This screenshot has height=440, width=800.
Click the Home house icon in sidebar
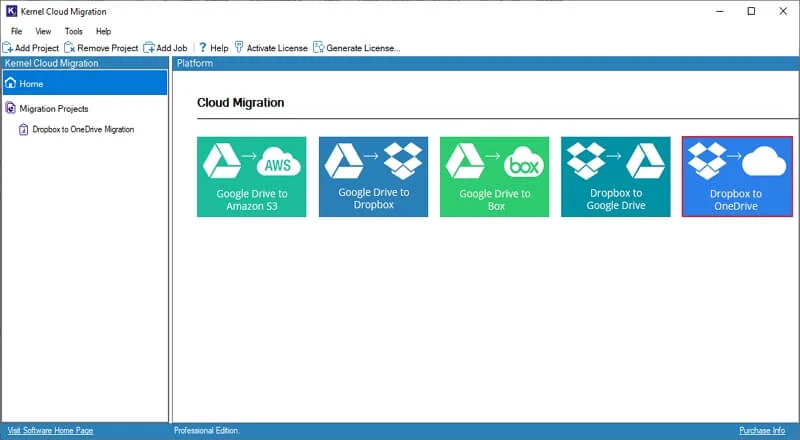coord(10,83)
